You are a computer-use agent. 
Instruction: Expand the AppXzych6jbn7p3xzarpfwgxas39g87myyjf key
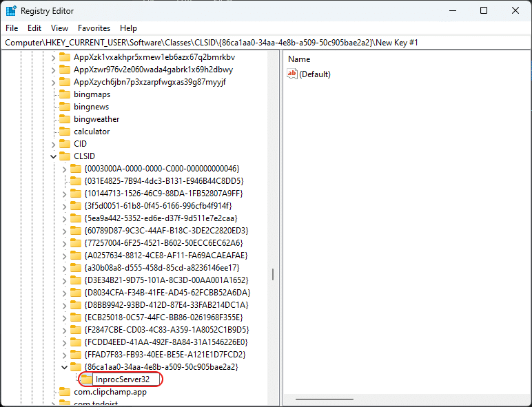click(x=53, y=83)
